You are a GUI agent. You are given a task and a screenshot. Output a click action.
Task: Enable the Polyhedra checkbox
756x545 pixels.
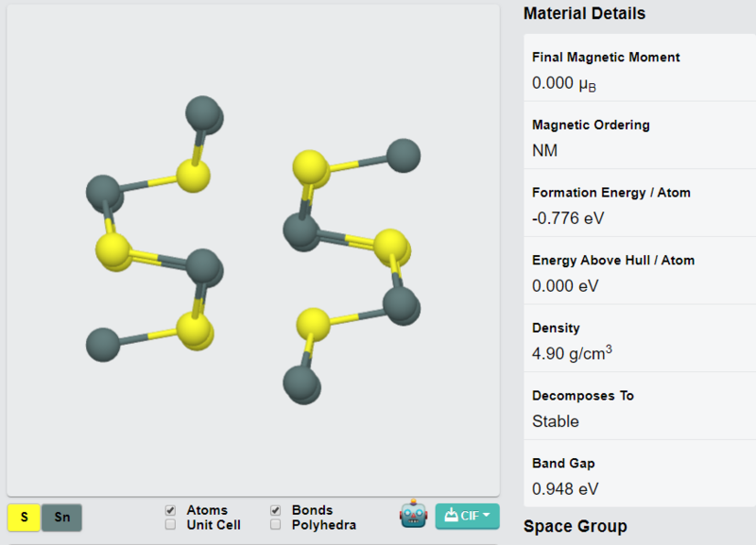275,524
